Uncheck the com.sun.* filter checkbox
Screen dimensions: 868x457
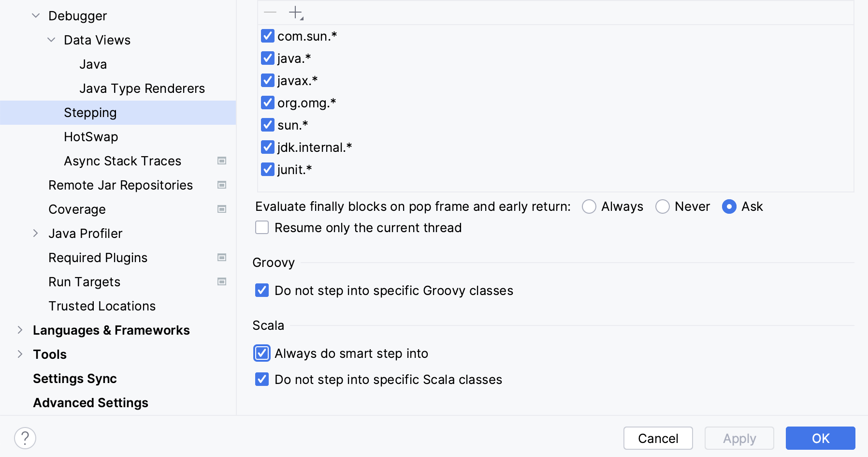[x=268, y=36]
